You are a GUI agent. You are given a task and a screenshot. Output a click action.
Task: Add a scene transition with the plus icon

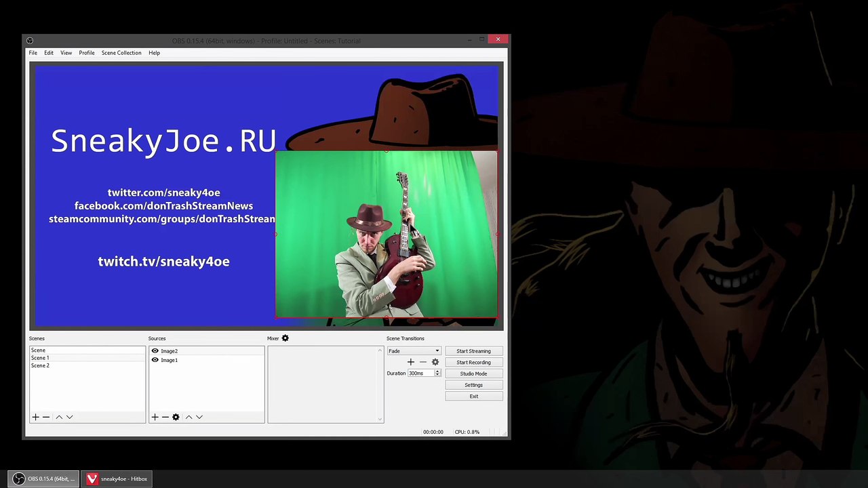coord(410,362)
